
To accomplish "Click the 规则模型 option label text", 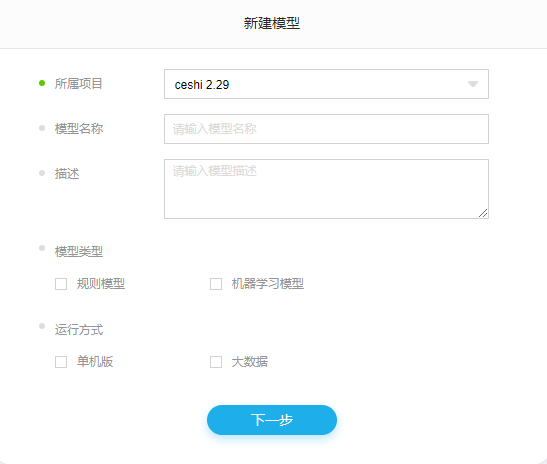I will coord(101,284).
